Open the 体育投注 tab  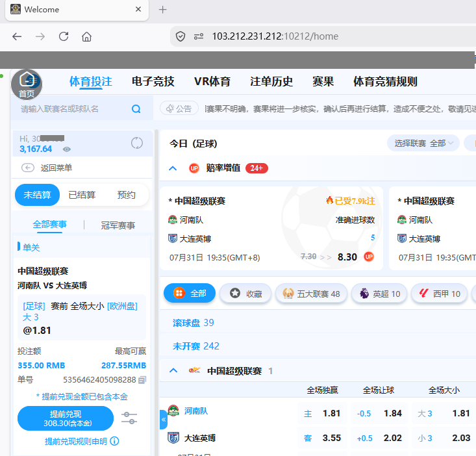(x=91, y=81)
